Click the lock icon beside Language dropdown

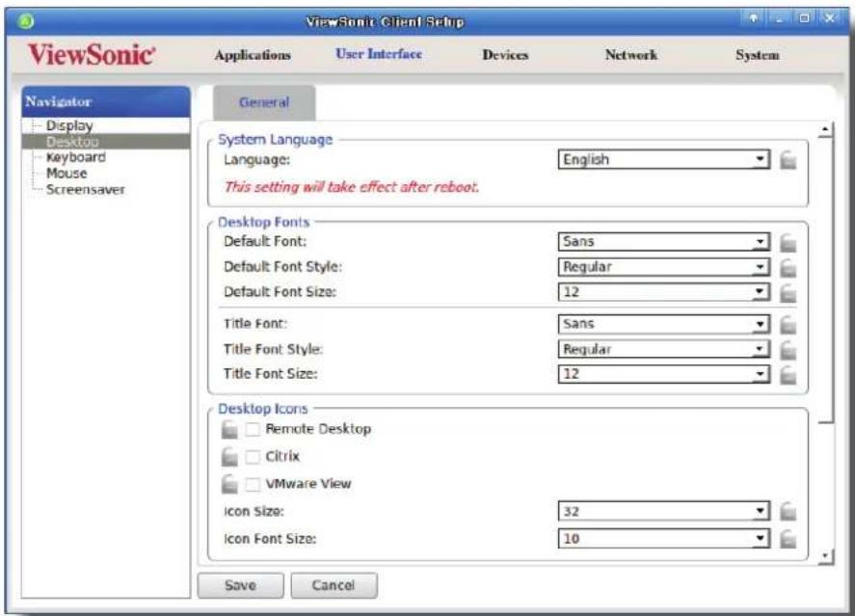[788, 160]
